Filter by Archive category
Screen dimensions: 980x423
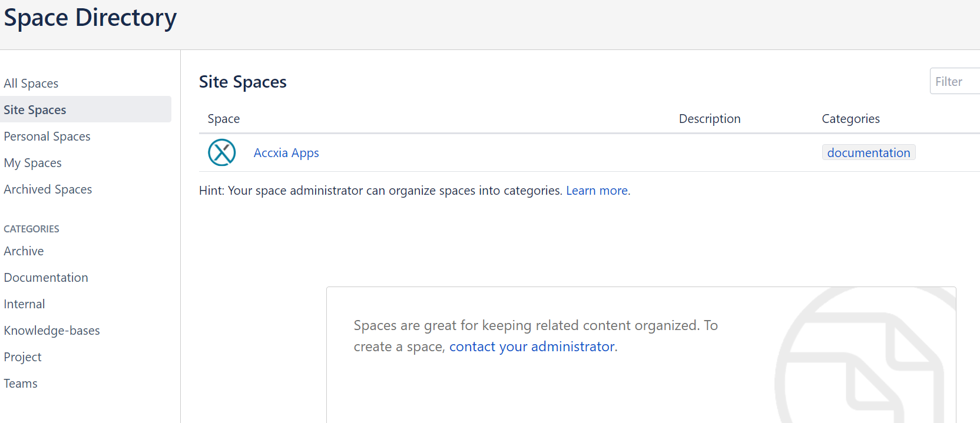[24, 251]
